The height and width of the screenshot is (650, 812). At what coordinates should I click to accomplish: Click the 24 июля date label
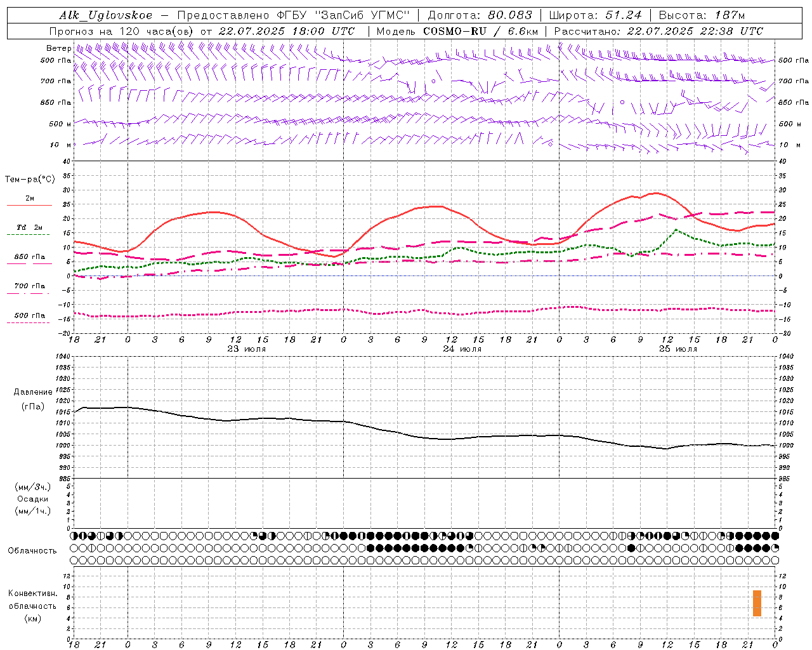(462, 349)
